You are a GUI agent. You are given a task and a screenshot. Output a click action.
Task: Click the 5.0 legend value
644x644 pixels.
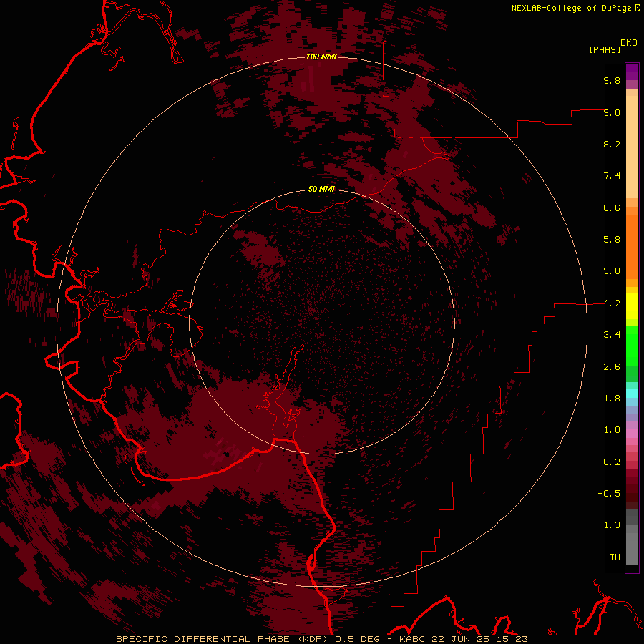pos(612,271)
